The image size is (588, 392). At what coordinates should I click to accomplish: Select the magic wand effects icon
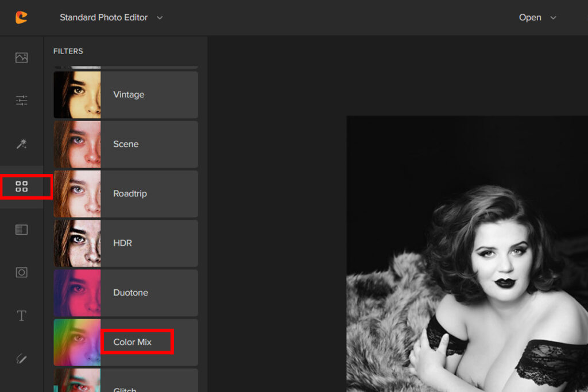21,143
